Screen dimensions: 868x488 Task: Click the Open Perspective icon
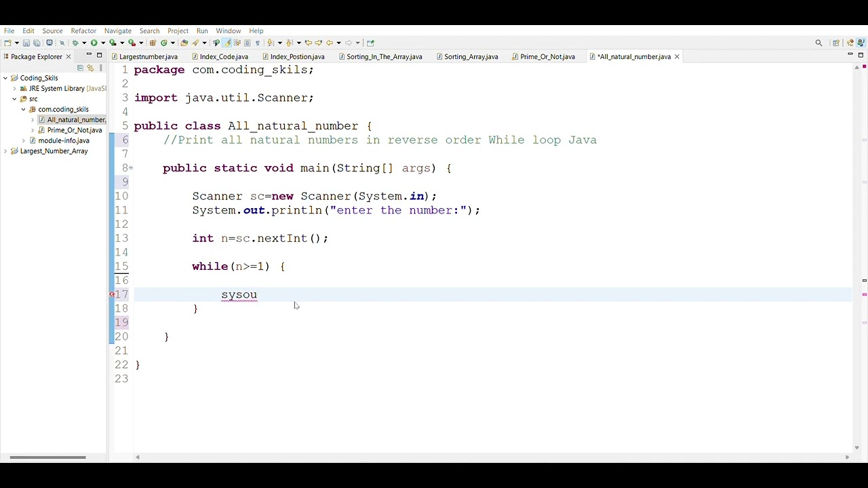pyautogui.click(x=836, y=43)
